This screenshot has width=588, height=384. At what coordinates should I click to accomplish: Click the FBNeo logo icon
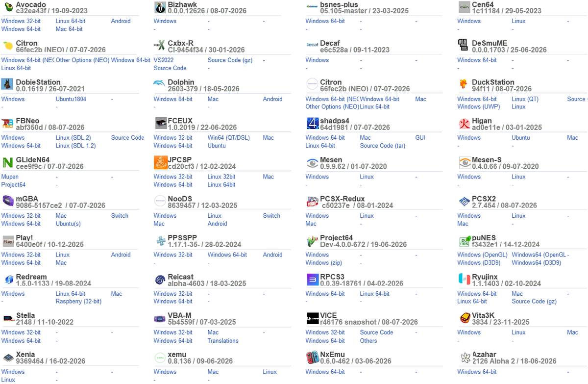pyautogui.click(x=7, y=124)
